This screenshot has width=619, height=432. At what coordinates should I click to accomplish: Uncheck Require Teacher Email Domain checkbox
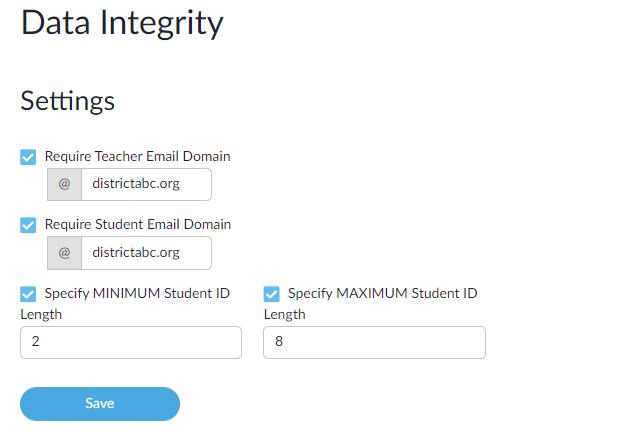(28, 157)
